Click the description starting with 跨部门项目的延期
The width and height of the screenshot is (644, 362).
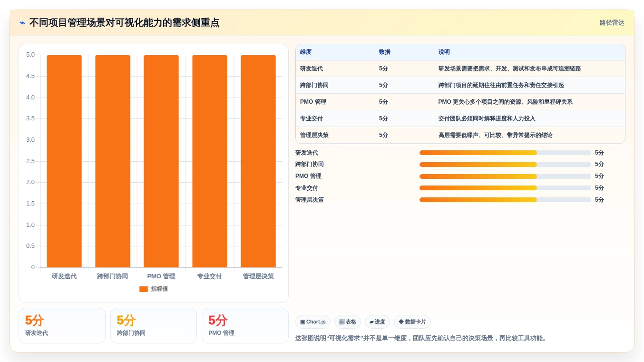(x=501, y=86)
